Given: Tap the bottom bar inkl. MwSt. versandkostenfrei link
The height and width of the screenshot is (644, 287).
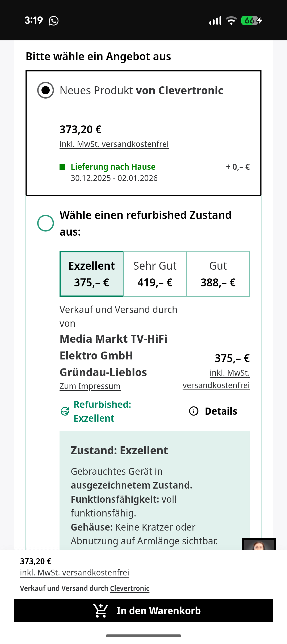Looking at the screenshot, I should (74, 573).
